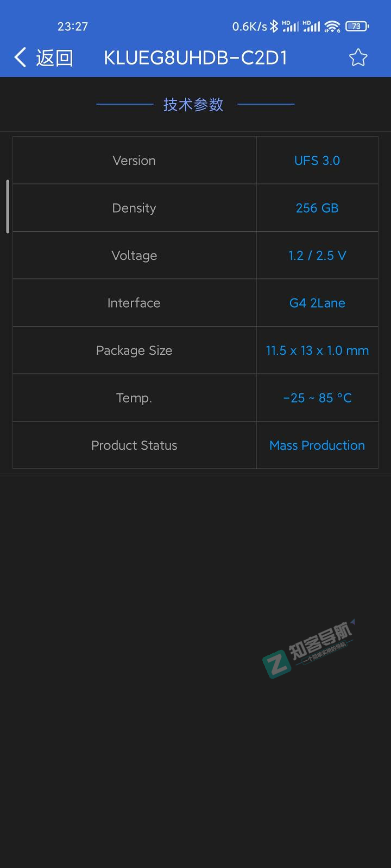Select the UFS 3.0 version value
The image size is (391, 868).
pyautogui.click(x=317, y=161)
